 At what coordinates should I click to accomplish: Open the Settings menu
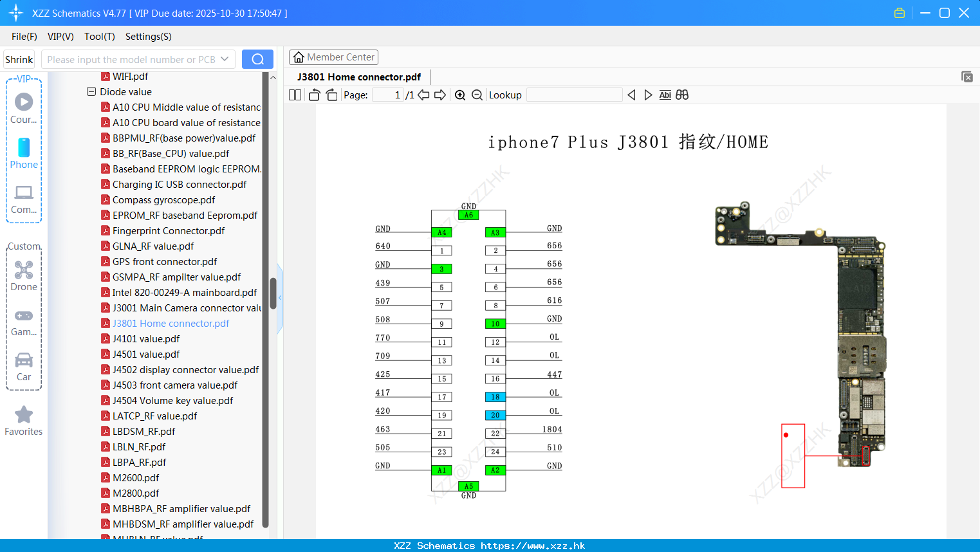tap(149, 37)
